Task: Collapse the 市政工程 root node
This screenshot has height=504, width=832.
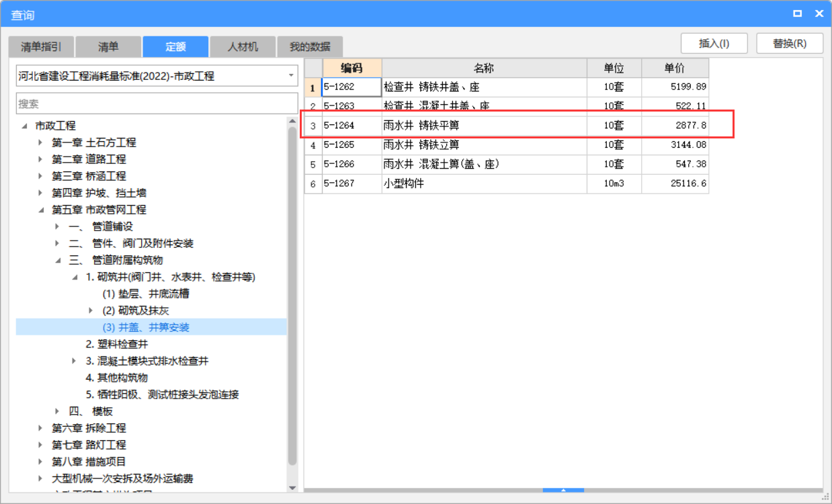Action: click(x=25, y=126)
